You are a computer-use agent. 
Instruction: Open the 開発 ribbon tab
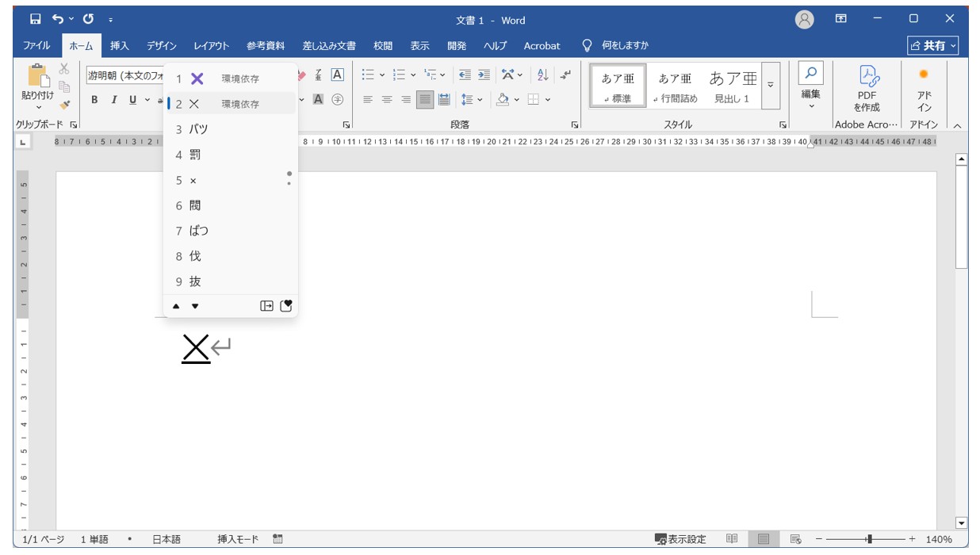tap(457, 45)
